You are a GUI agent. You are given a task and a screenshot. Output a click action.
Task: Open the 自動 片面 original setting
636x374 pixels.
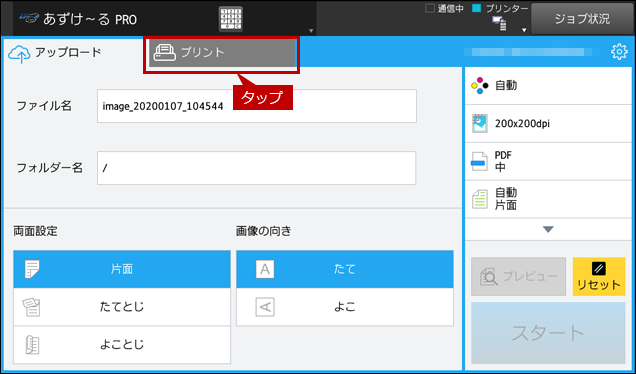(x=548, y=199)
